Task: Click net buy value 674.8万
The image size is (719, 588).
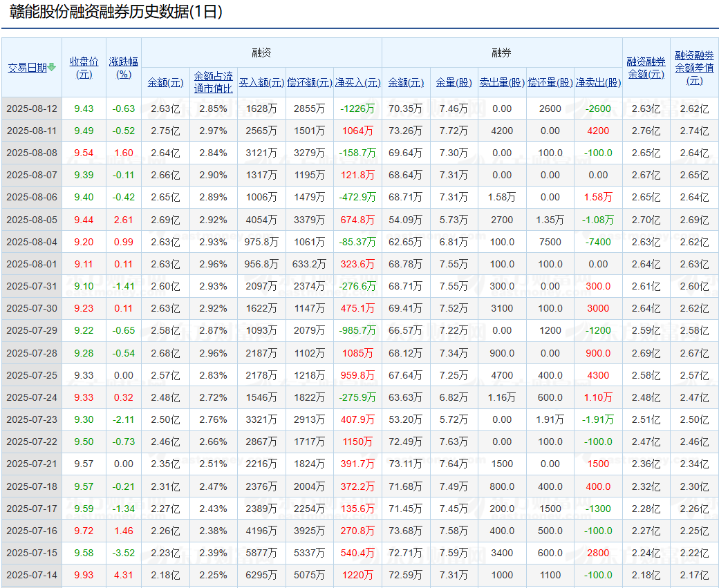Action: [357, 220]
